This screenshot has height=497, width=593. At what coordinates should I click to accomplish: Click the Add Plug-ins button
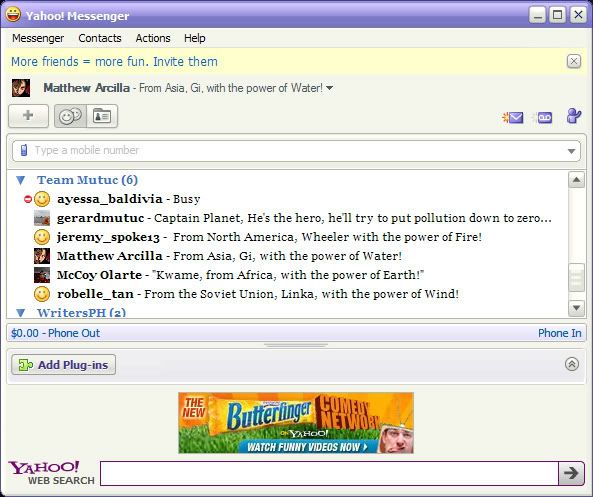click(x=64, y=365)
